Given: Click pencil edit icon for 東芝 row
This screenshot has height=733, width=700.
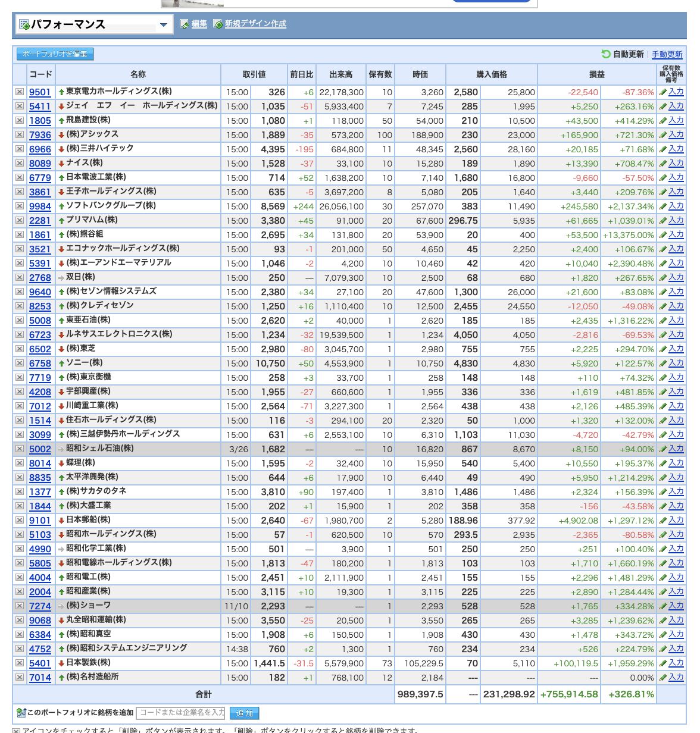Looking at the screenshot, I should coord(663,349).
